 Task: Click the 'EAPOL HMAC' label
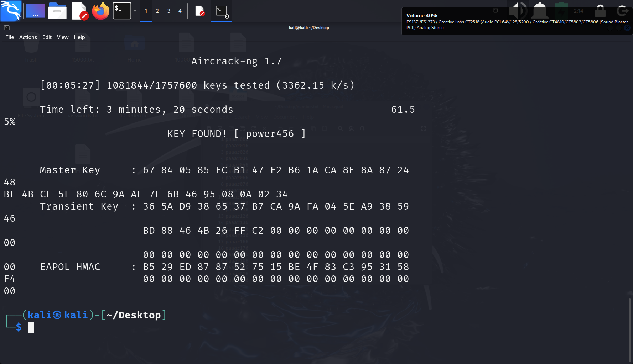click(70, 267)
